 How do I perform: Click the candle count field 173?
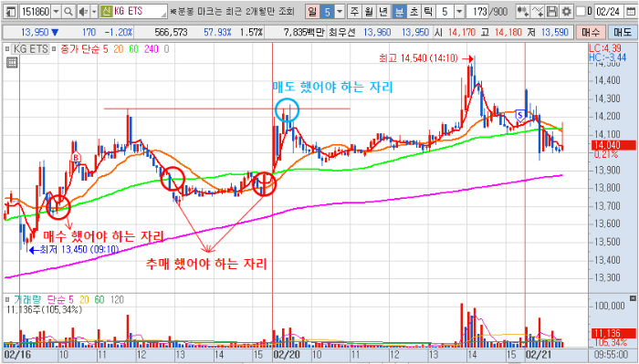coord(477,11)
